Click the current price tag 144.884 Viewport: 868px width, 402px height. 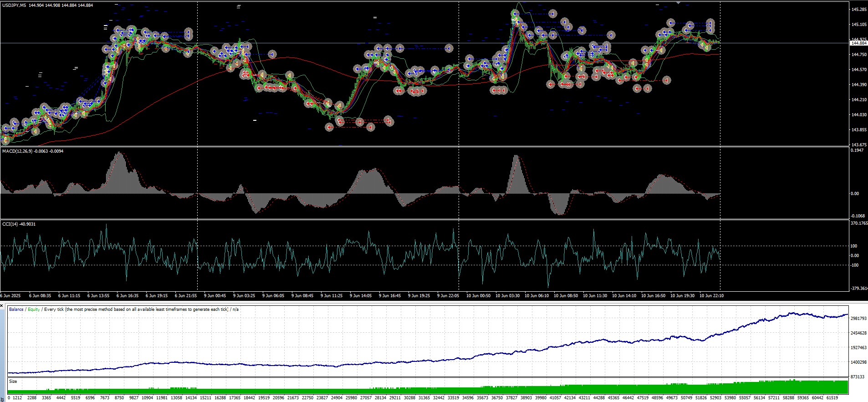[858, 43]
